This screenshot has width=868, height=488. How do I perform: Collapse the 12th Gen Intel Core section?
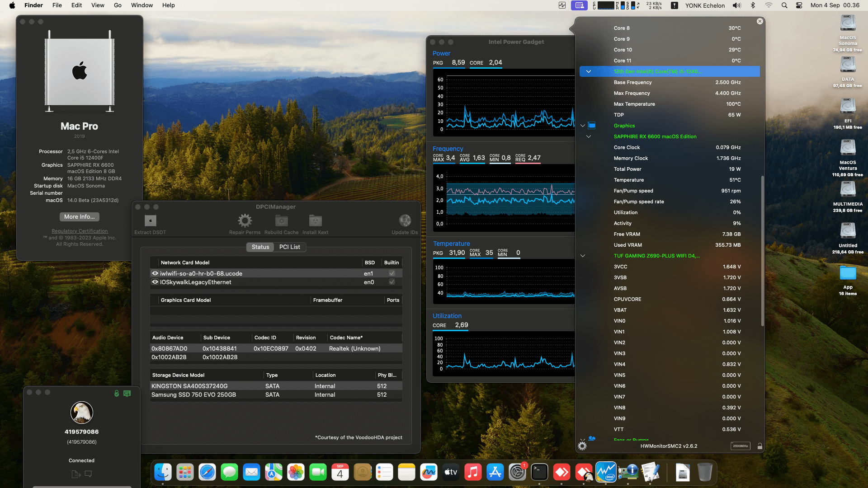(x=588, y=71)
